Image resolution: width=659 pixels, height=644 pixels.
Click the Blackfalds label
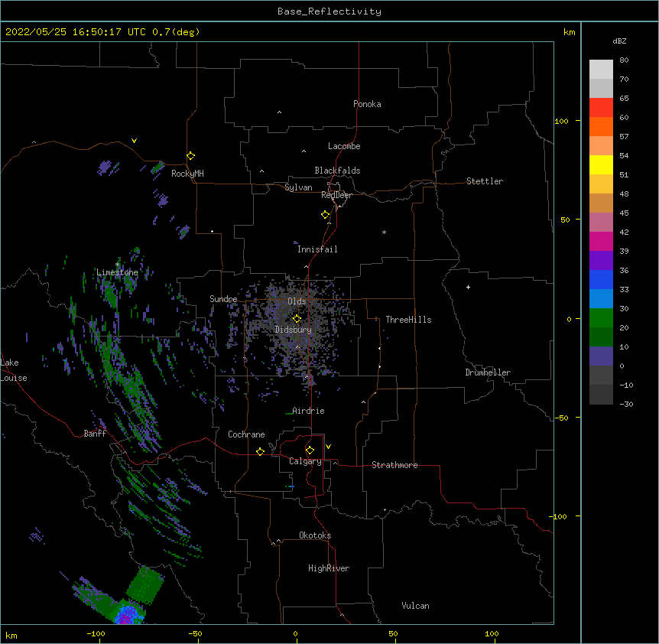[337, 171]
